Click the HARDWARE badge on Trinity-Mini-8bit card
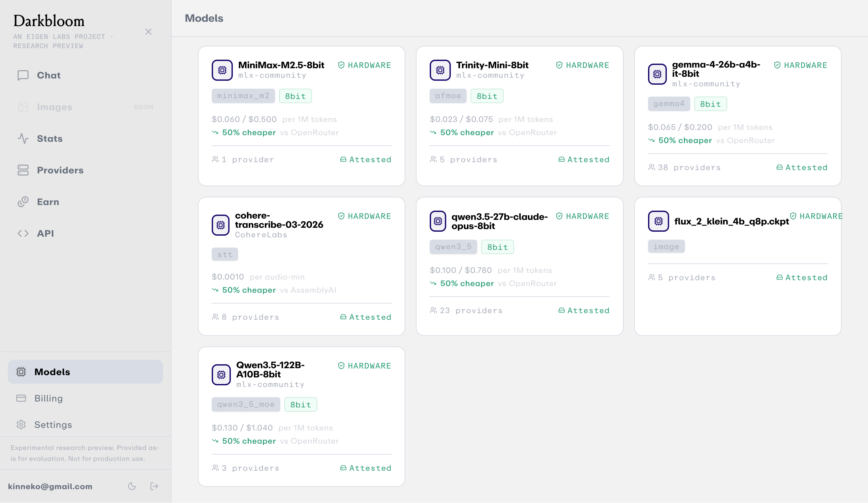 [582, 65]
